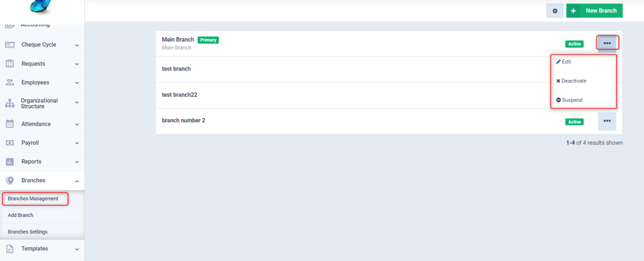The image size is (644, 261).
Task: Click the Reports sidebar label
Action: pyautogui.click(x=31, y=162)
